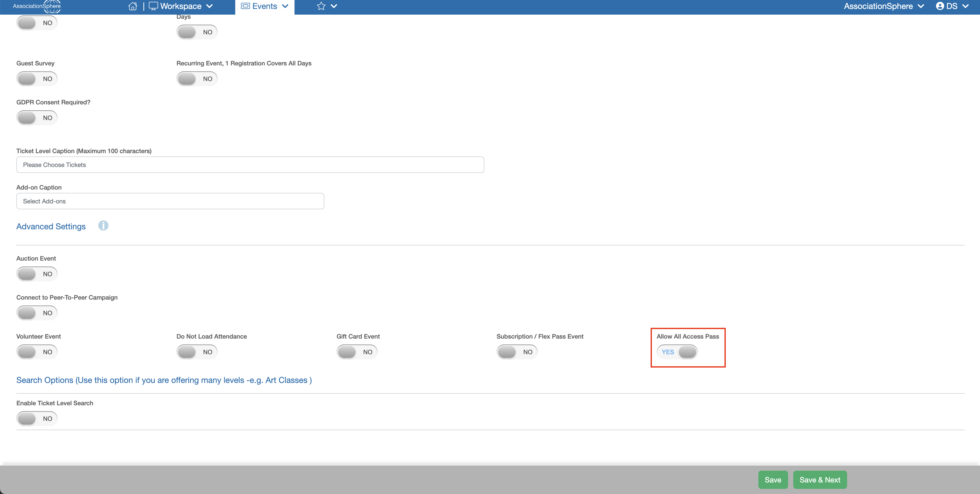
Task: Enable GDPR Consent Required toggle
Action: click(37, 118)
